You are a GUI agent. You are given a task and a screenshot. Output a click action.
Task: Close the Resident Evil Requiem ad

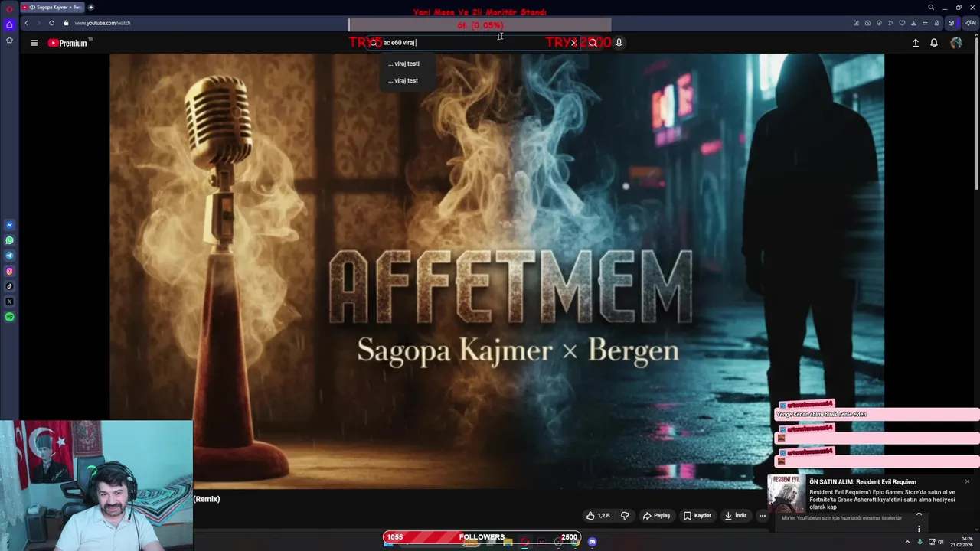coord(967,481)
